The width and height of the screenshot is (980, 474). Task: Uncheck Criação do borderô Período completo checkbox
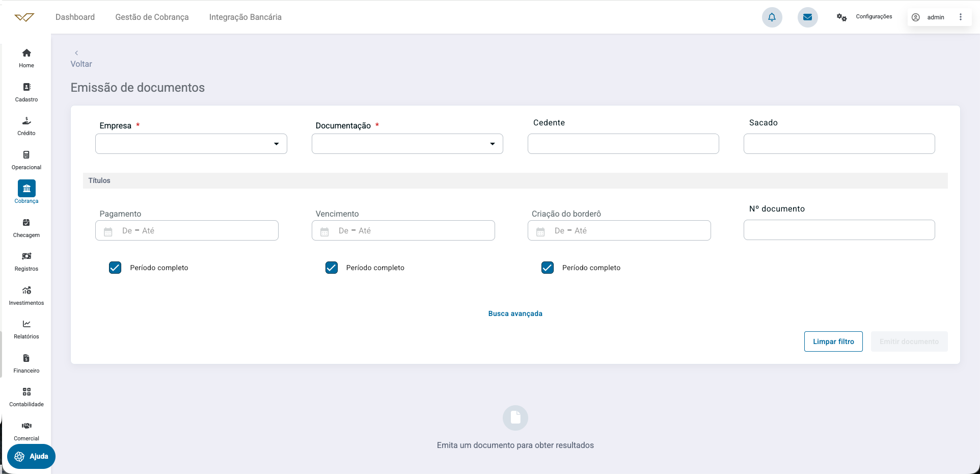pyautogui.click(x=548, y=268)
